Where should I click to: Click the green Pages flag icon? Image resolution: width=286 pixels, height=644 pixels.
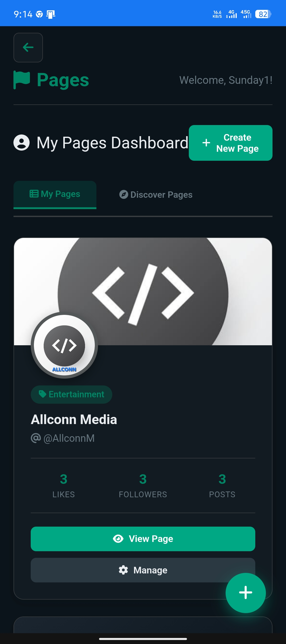click(22, 80)
